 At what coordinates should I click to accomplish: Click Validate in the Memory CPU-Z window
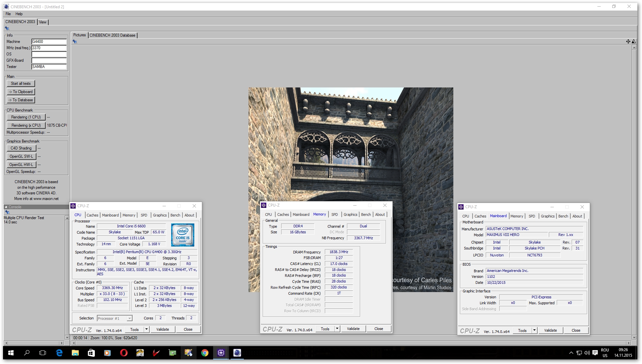[353, 329]
